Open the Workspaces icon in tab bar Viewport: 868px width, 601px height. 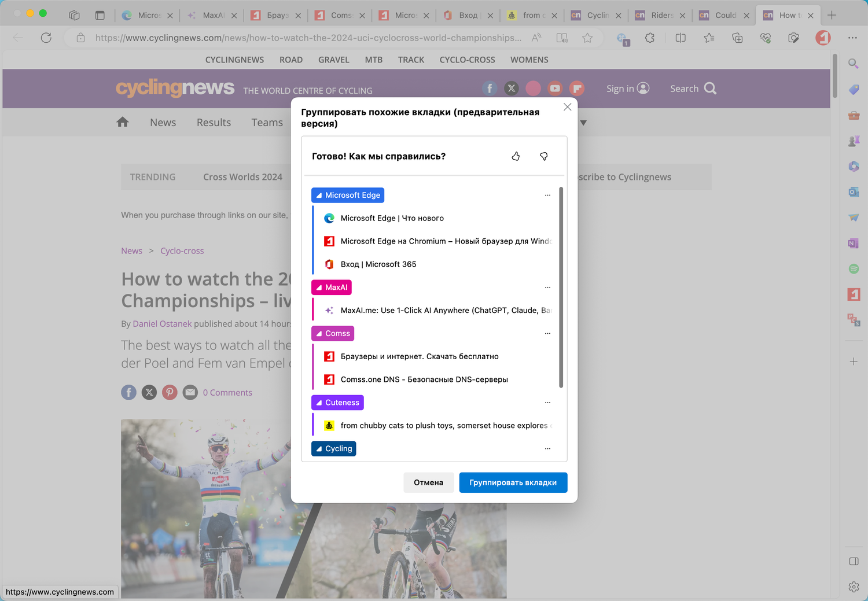[x=74, y=15]
